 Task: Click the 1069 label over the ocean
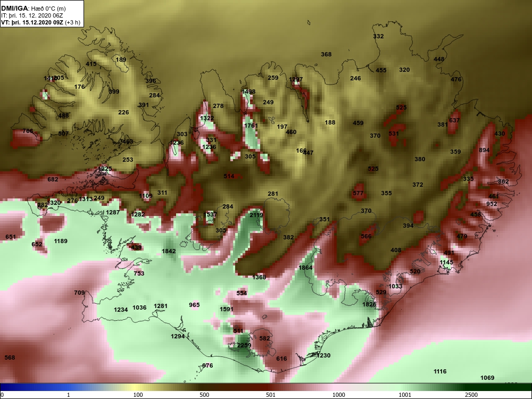pyautogui.click(x=487, y=378)
